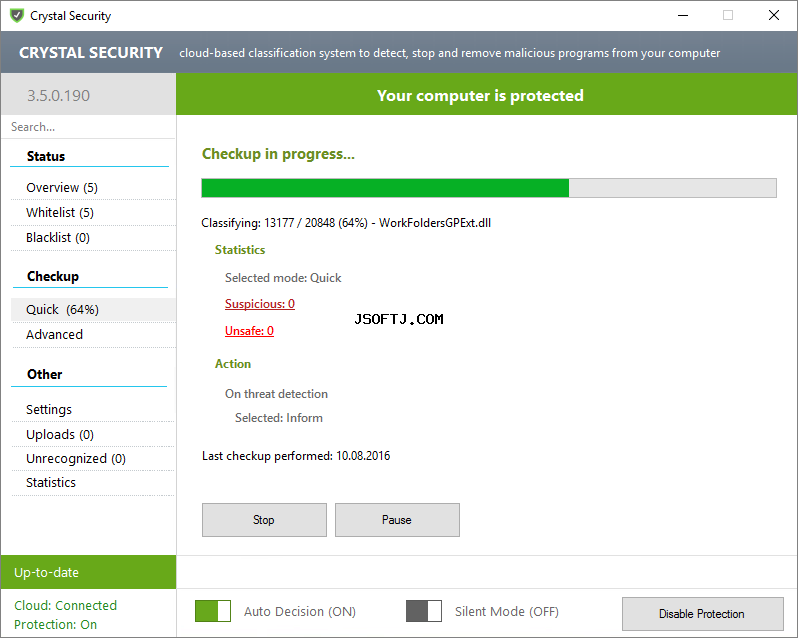
Task: Click the Other section header
Action: 45,374
